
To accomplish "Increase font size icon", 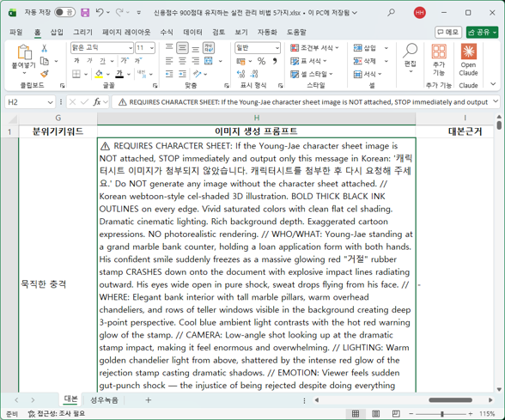I will pos(125,60).
